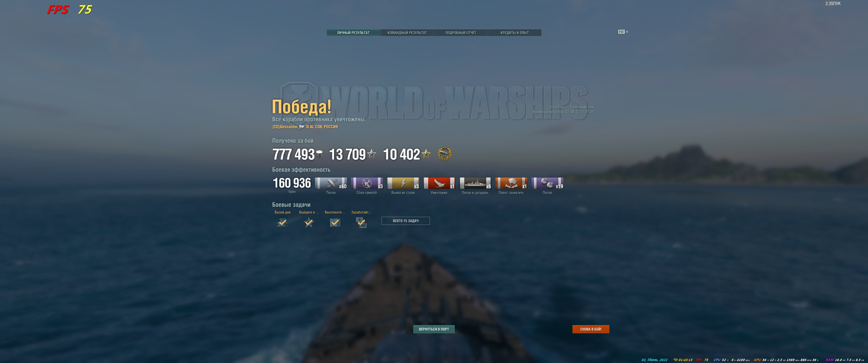Click the silver credits coin icon
Viewport: 868px width, 363px height.
[x=319, y=154]
